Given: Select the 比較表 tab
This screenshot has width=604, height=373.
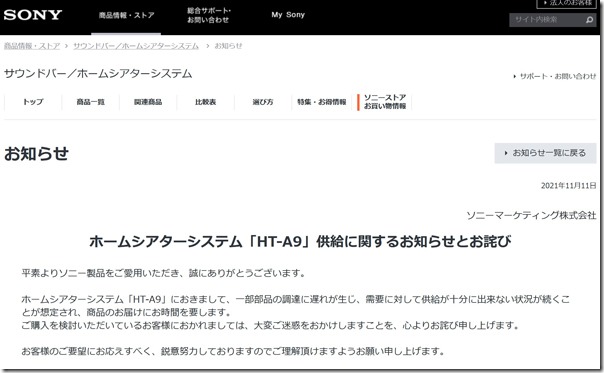Looking at the screenshot, I should point(205,102).
